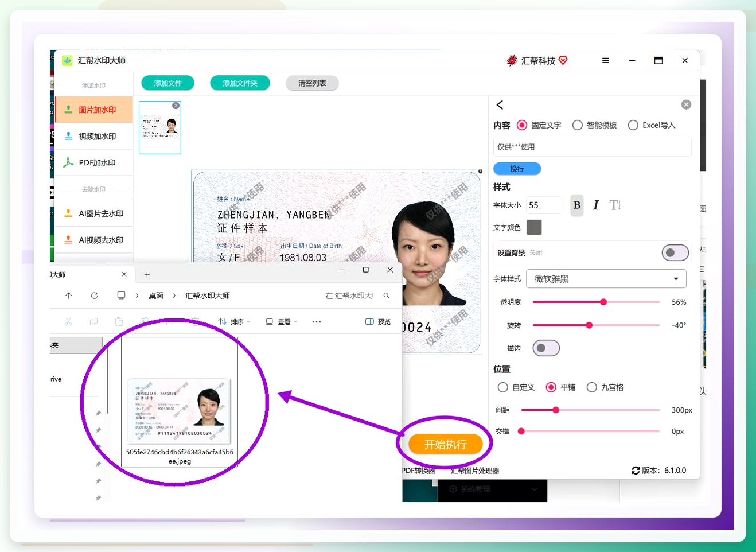756x552 pixels.
Task: Select the ID card thumbnail in file list
Action: (160, 127)
